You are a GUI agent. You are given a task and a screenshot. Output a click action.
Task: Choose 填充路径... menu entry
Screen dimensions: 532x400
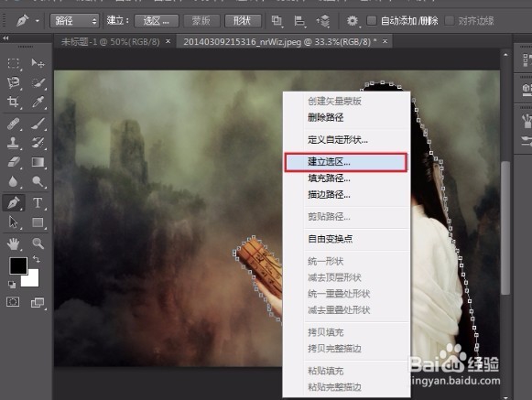346,178
